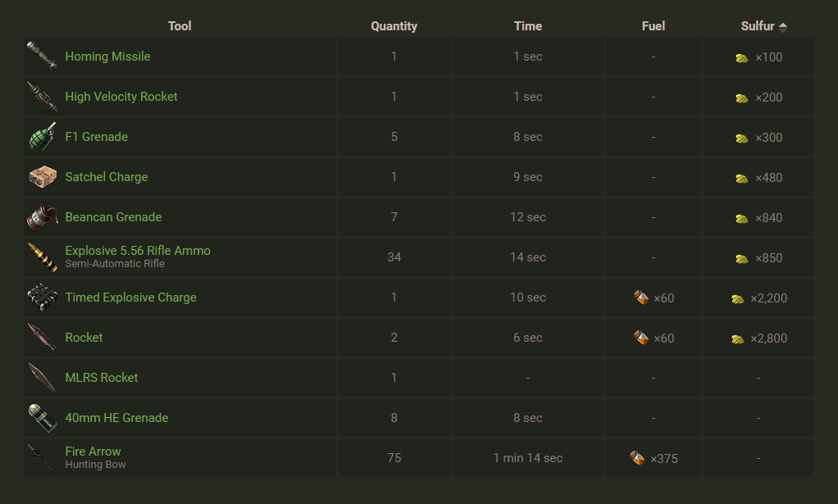Click the MLRS Rocket icon
838x504 pixels.
(x=41, y=378)
